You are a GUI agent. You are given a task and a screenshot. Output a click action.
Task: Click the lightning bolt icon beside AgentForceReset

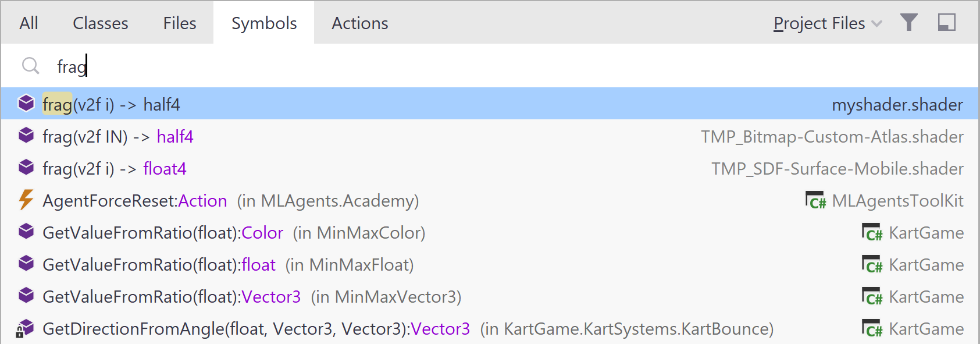coord(26,200)
